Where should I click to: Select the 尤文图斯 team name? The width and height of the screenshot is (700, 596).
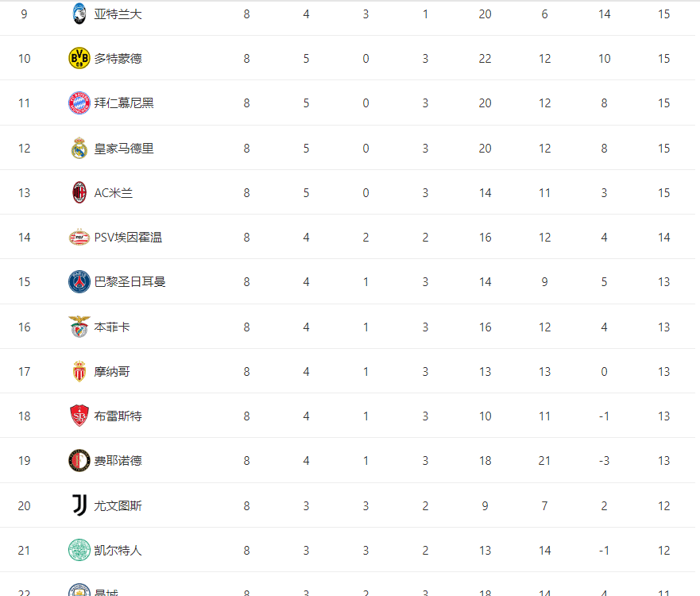click(118, 505)
